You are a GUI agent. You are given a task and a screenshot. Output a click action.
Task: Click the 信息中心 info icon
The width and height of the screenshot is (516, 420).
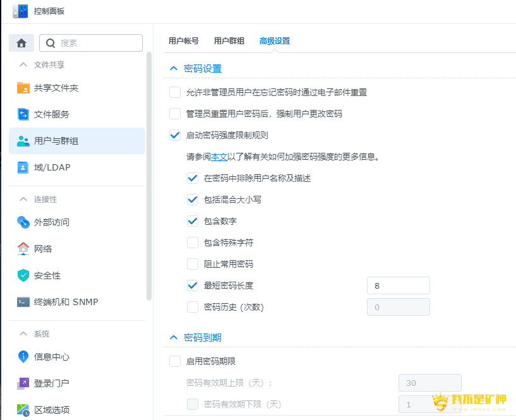pyautogui.click(x=23, y=356)
